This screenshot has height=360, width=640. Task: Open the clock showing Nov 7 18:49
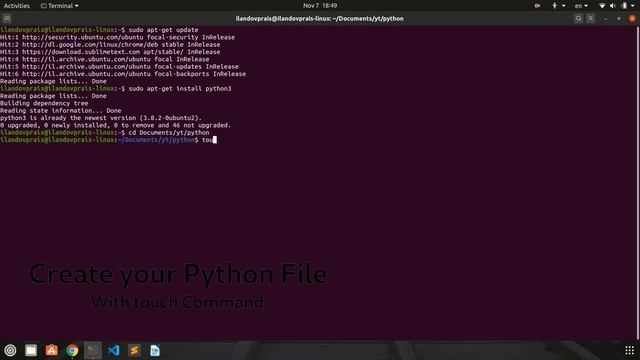(x=320, y=6)
